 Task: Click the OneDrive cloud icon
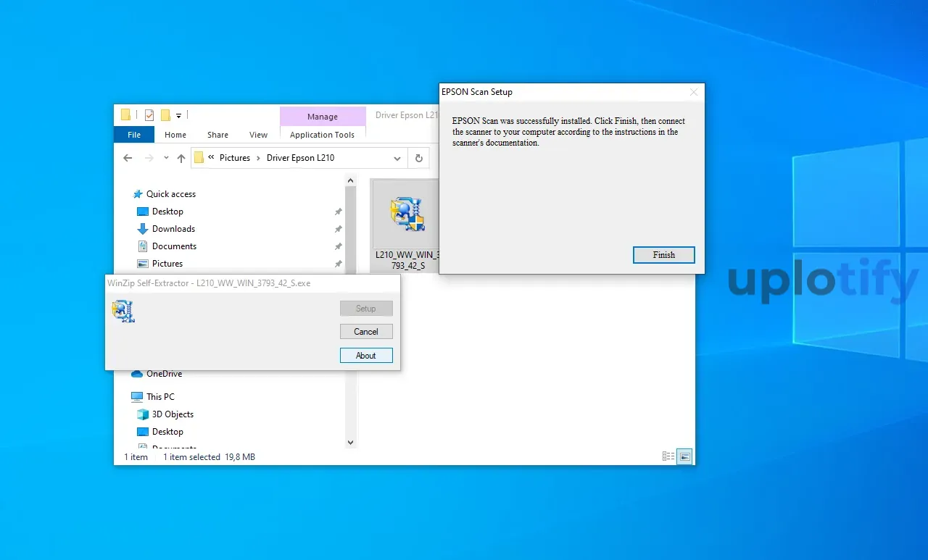(137, 374)
